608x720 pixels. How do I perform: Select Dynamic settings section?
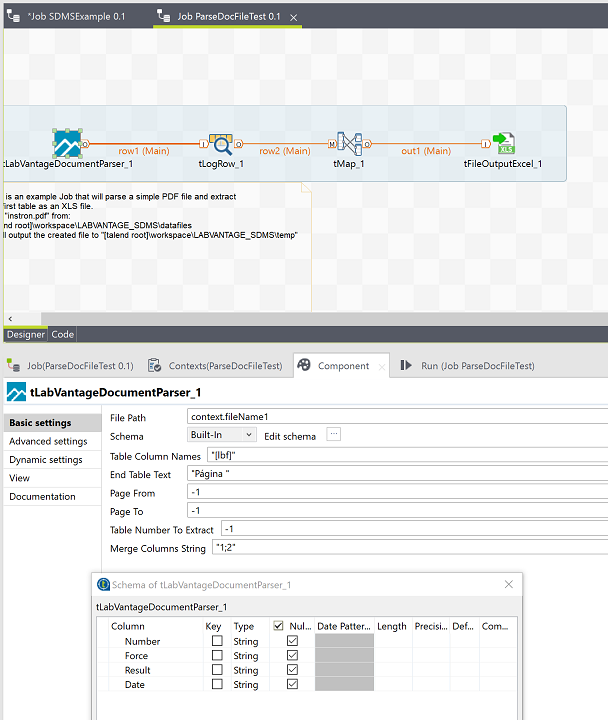click(x=52, y=459)
